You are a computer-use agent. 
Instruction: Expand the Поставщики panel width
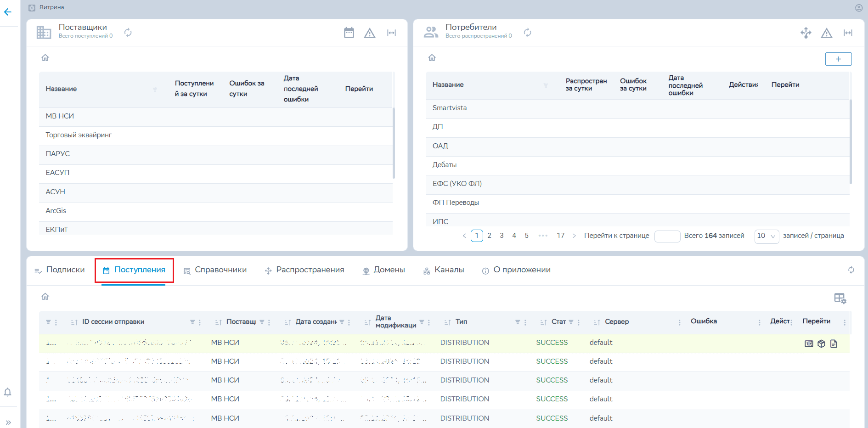pos(391,33)
